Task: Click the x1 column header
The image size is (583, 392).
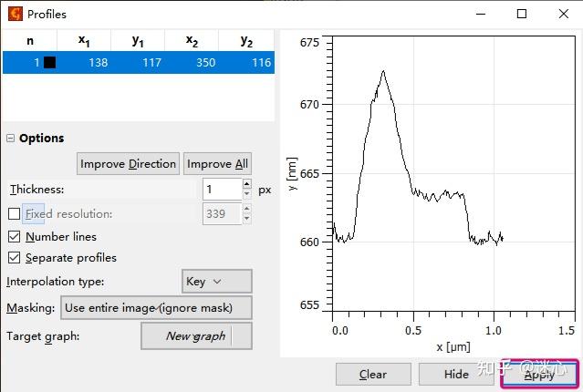Action: pos(84,40)
